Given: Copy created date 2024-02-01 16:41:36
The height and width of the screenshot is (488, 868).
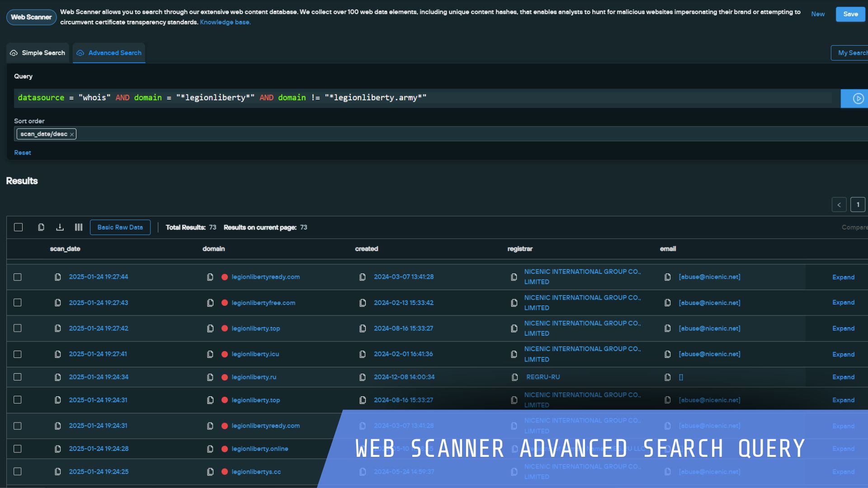Looking at the screenshot, I should [x=363, y=354].
